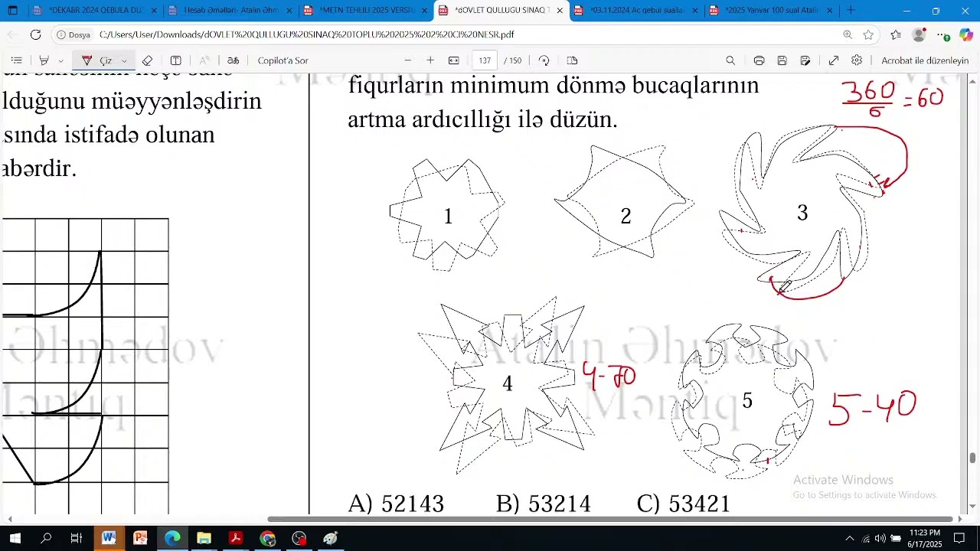Click the Fit to width icon
980x551 pixels.
coord(453,60)
